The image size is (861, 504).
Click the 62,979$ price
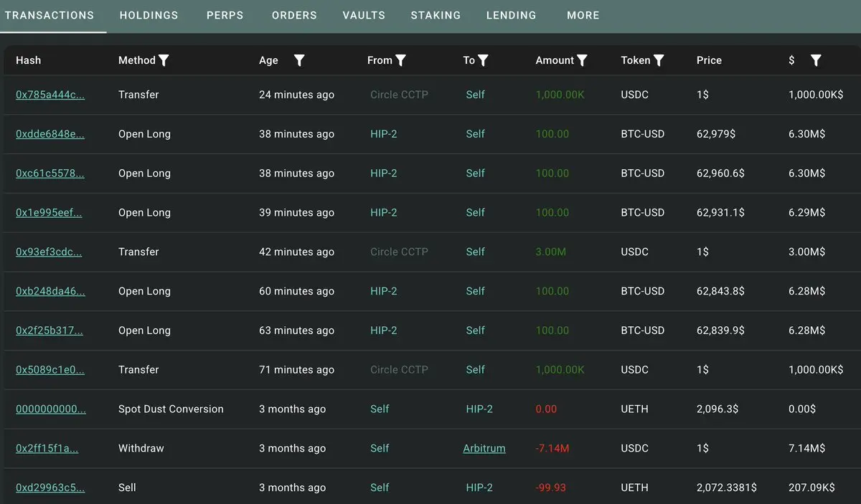point(716,134)
